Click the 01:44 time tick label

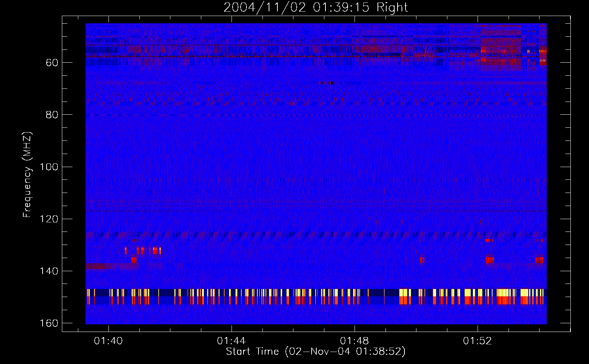pyautogui.click(x=232, y=341)
